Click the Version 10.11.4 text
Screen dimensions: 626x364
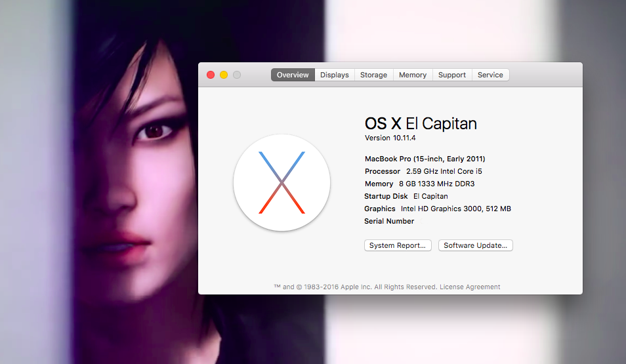click(390, 138)
